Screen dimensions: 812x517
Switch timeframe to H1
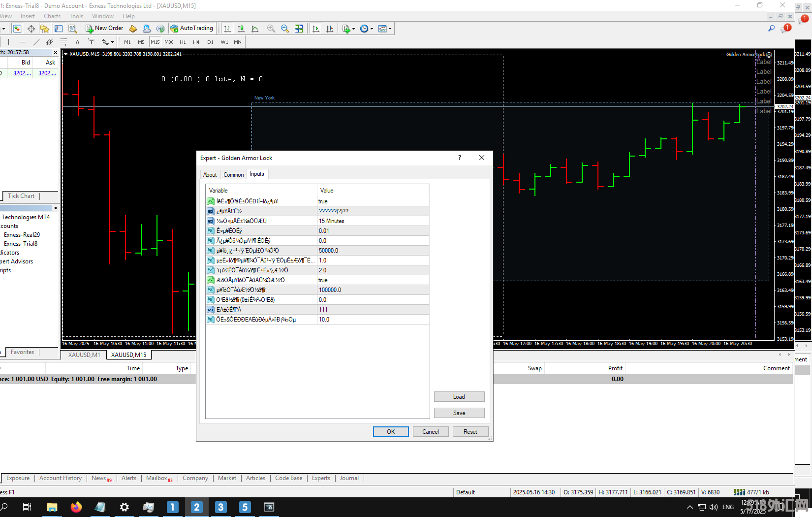pos(183,42)
